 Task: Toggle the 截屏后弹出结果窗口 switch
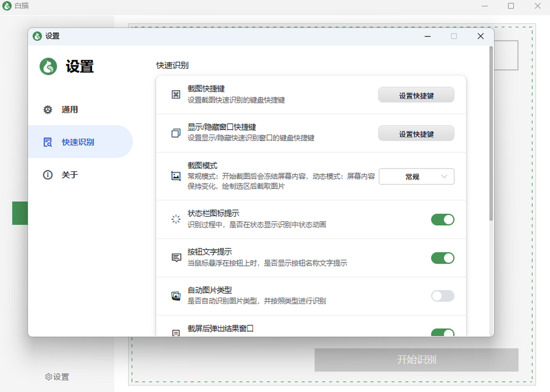click(443, 332)
